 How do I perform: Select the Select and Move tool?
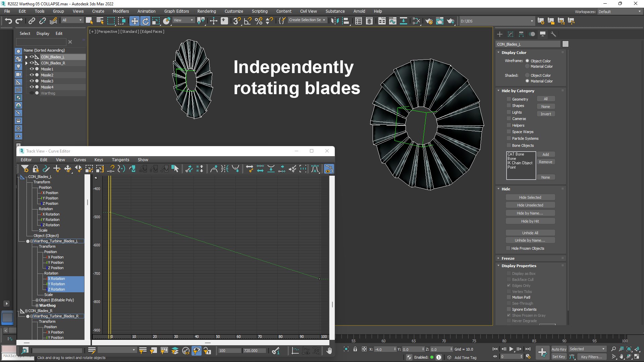pos(134,21)
